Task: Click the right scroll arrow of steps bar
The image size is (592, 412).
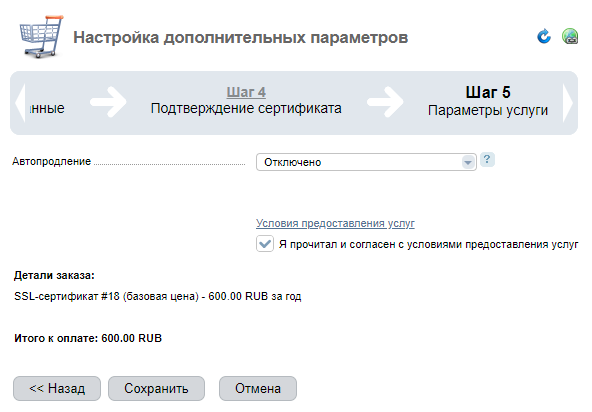Action: click(x=568, y=103)
